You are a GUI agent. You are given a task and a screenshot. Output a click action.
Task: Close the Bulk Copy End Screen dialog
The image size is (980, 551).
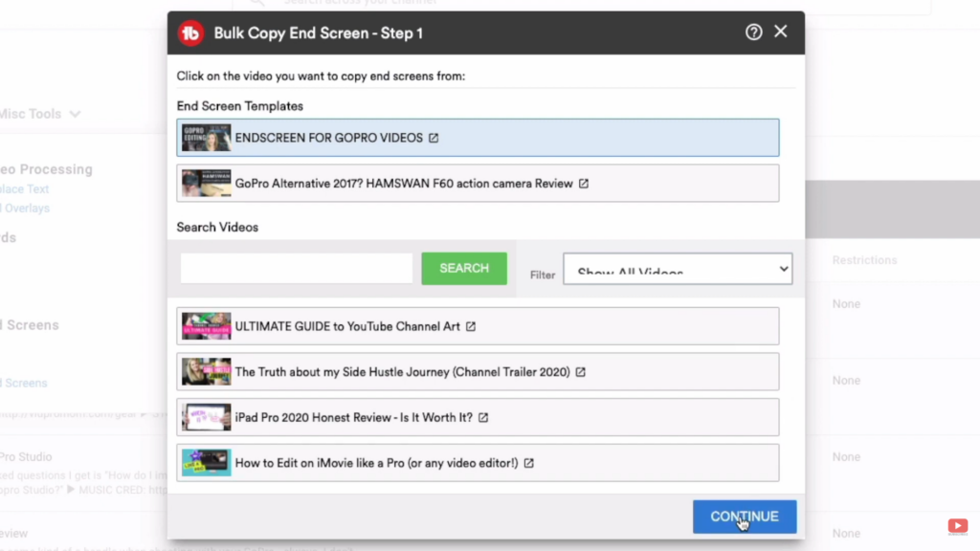coord(781,32)
